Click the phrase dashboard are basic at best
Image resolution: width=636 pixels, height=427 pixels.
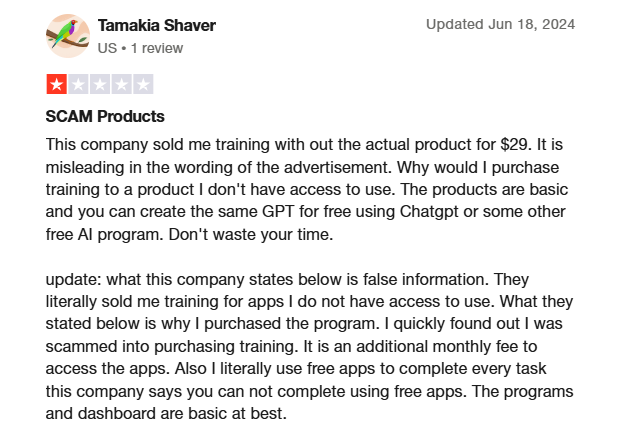coord(182,414)
